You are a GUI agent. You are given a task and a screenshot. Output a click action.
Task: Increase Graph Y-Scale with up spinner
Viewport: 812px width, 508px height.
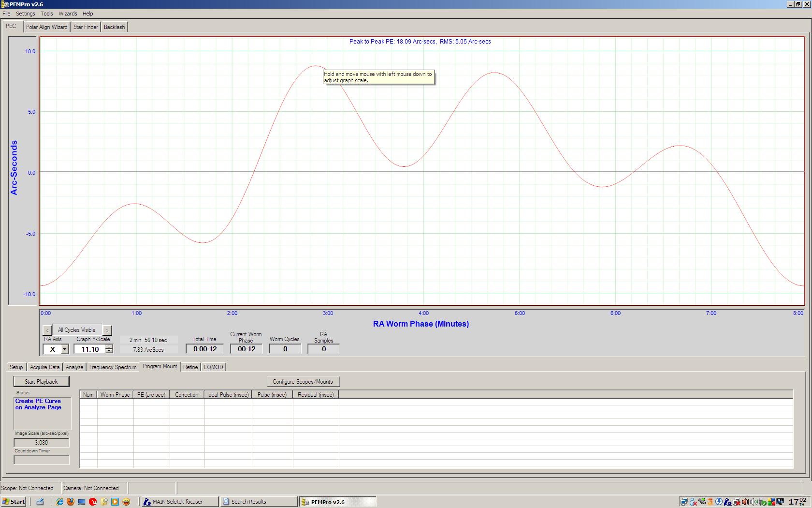(x=109, y=347)
